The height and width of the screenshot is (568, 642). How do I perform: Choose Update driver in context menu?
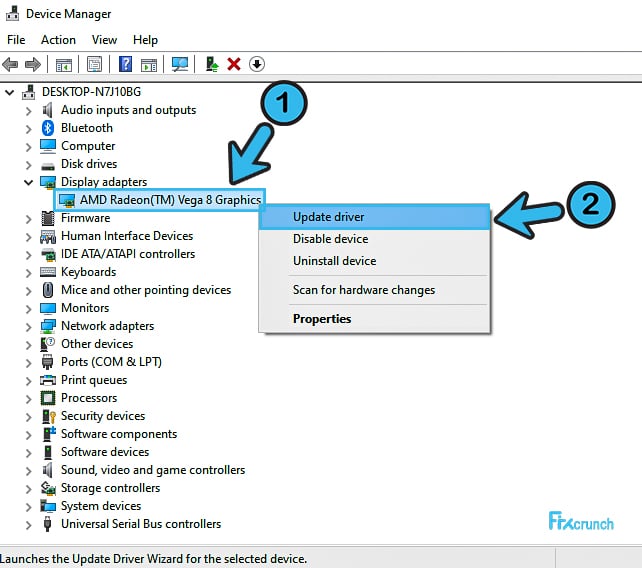coord(374,217)
